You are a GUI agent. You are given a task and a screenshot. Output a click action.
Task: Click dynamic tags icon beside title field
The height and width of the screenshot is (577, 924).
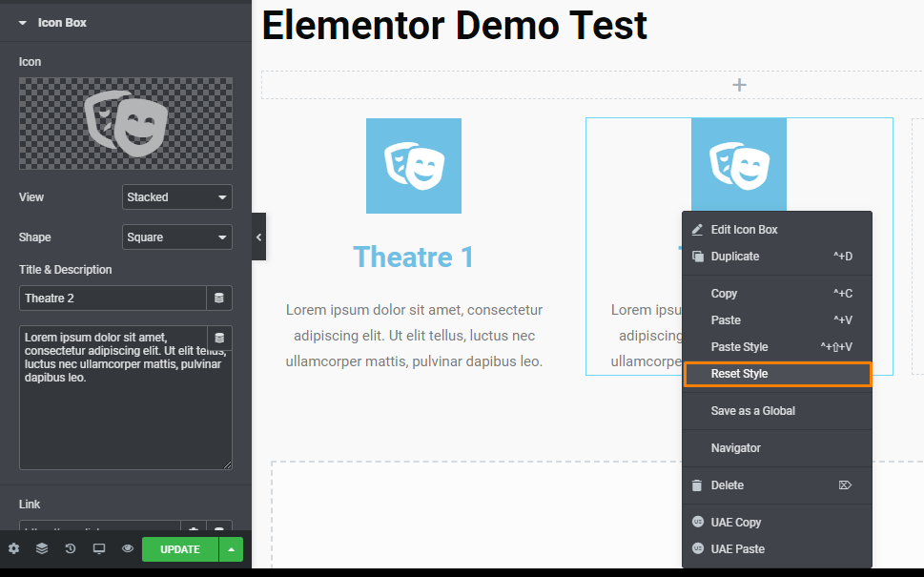tap(219, 299)
